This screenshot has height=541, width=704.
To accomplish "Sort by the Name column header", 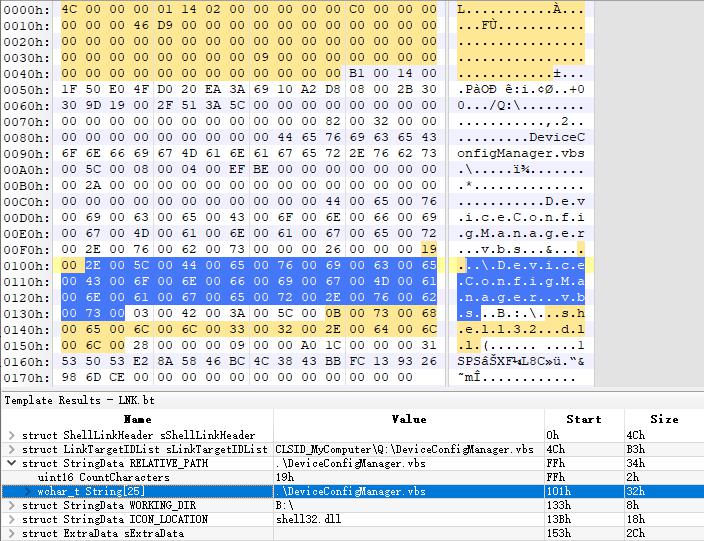I will pos(137,419).
